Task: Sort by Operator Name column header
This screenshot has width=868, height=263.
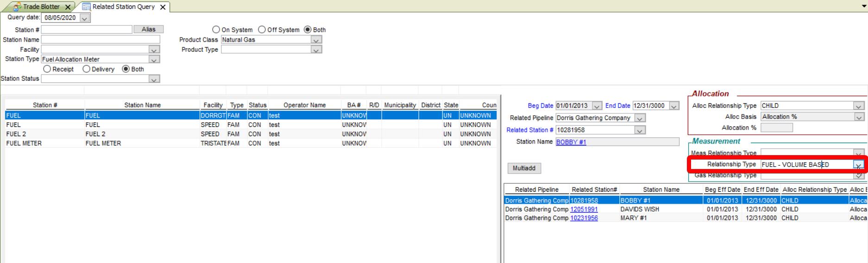Action: pyautogui.click(x=304, y=105)
